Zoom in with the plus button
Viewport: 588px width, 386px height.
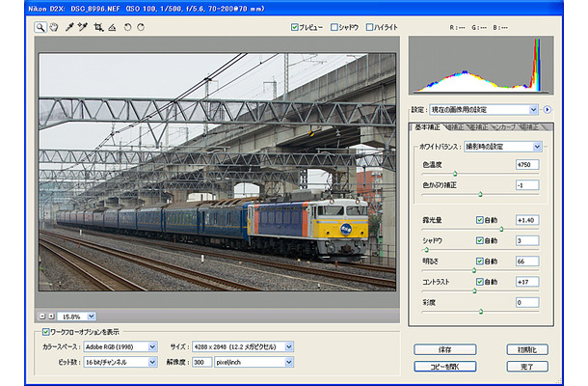pyautogui.click(x=51, y=317)
